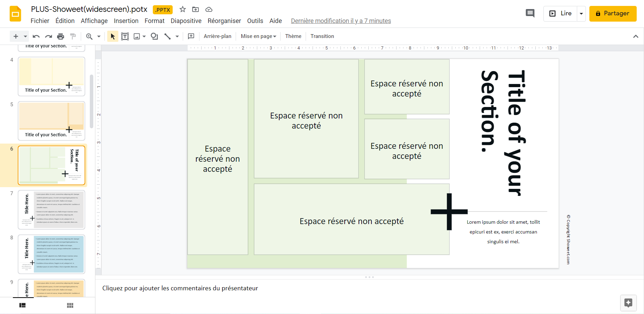Select the selection arrow tool
644x314 pixels.
click(x=112, y=36)
